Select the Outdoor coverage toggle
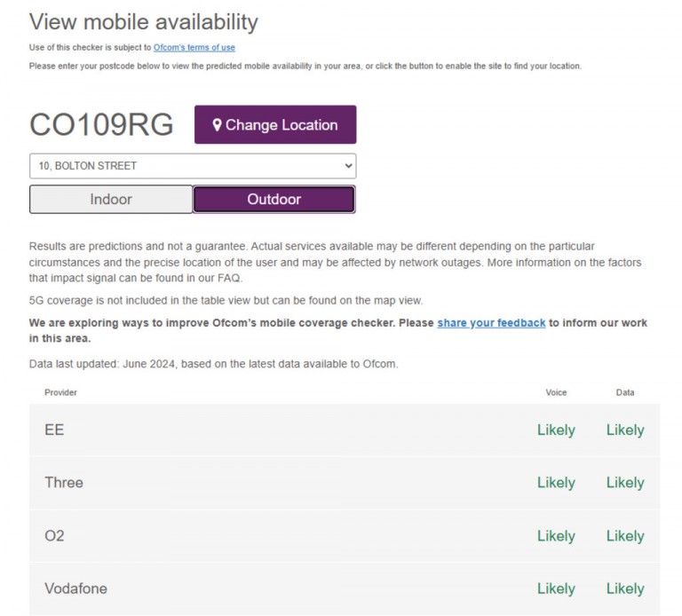The height and width of the screenshot is (616, 682). pyautogui.click(x=274, y=200)
